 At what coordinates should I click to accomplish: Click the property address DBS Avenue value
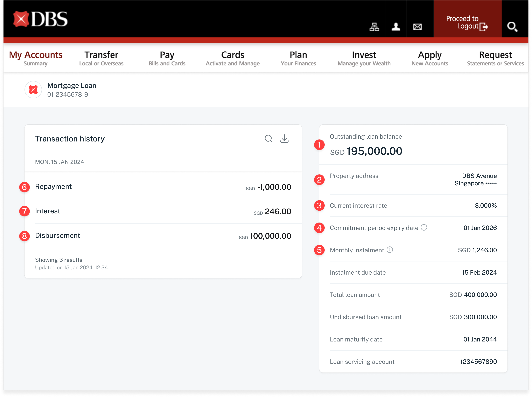[x=476, y=180]
